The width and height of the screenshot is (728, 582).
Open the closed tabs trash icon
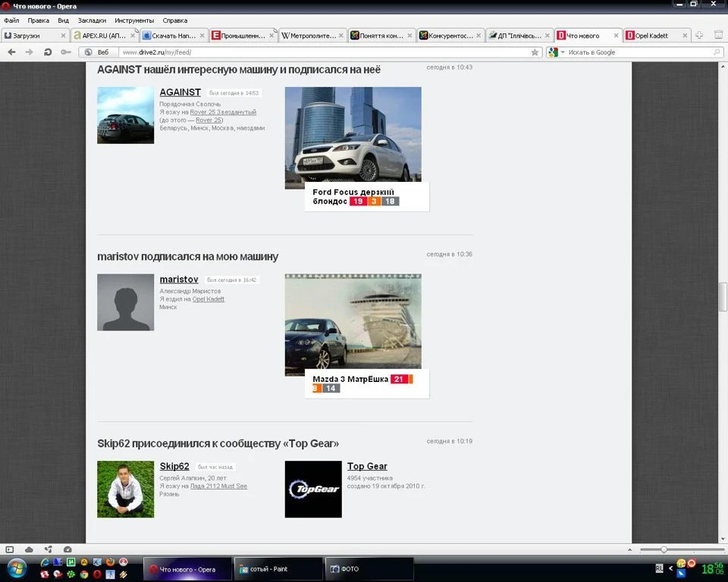click(718, 35)
